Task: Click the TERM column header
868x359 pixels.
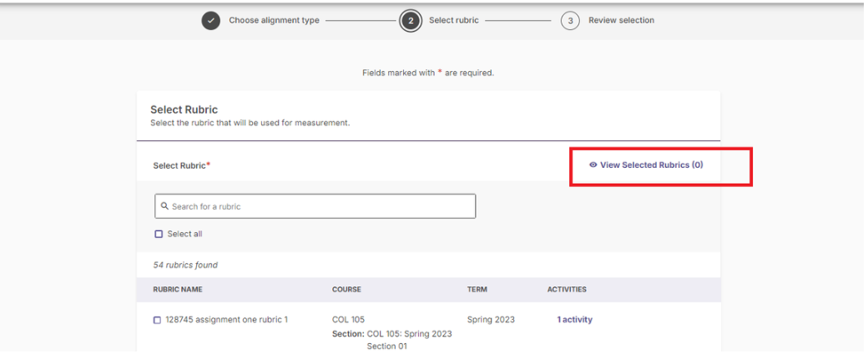Action: click(477, 290)
